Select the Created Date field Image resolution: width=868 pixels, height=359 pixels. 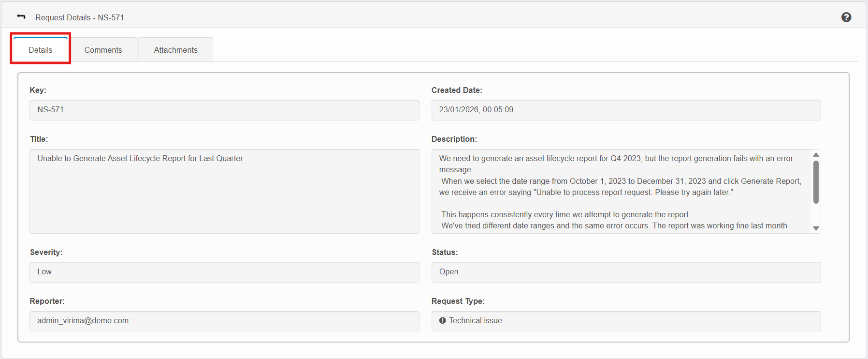click(625, 110)
